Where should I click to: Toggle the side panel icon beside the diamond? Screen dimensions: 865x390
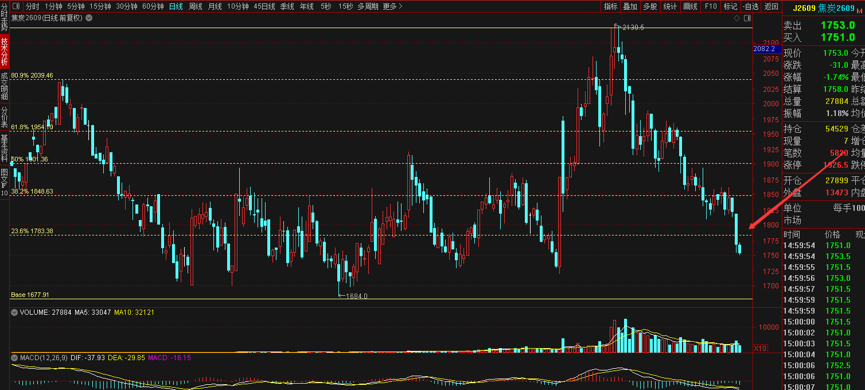(746, 18)
